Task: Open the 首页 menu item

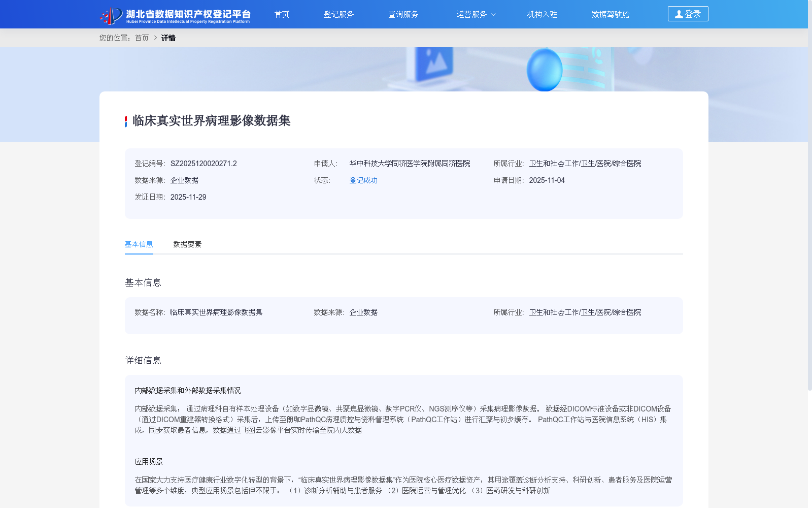Action: tap(282, 14)
